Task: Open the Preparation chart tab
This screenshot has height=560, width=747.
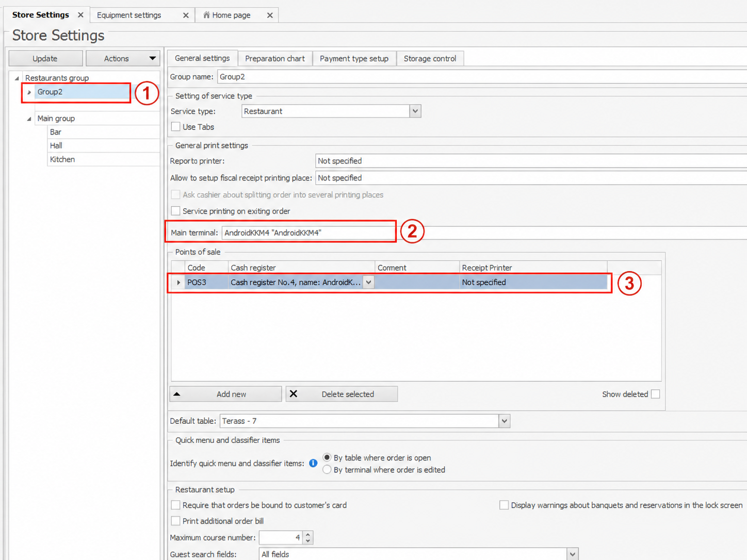Action: click(x=275, y=59)
